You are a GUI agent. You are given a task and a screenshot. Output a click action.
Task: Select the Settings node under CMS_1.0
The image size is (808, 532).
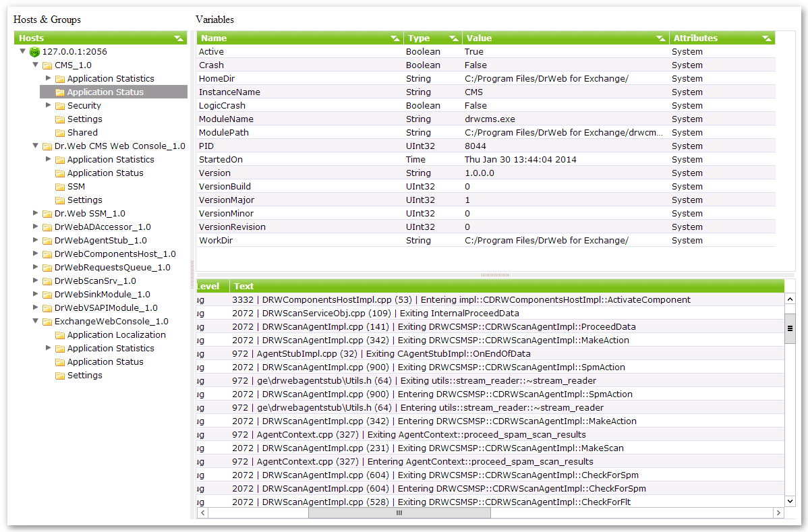(84, 119)
